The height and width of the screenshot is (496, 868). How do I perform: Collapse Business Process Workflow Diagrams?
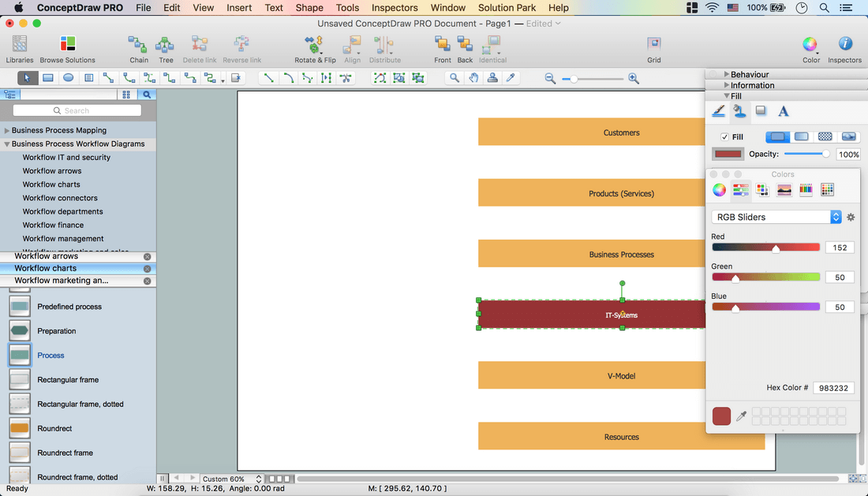click(x=6, y=144)
